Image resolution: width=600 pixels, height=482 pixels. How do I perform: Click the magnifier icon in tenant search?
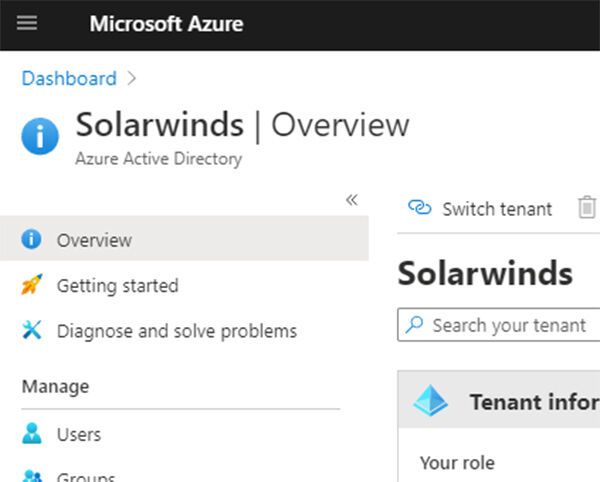point(414,324)
